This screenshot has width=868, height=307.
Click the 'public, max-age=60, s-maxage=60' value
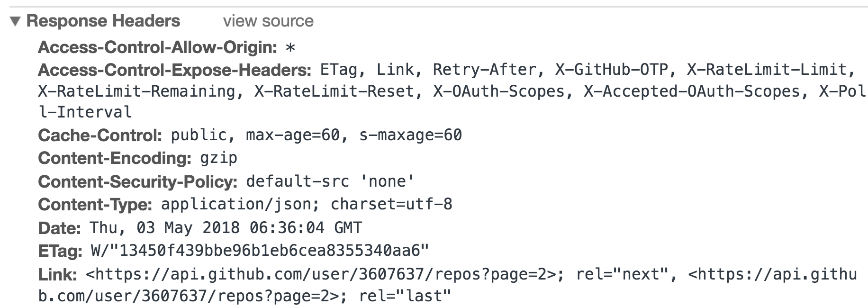coord(316,135)
